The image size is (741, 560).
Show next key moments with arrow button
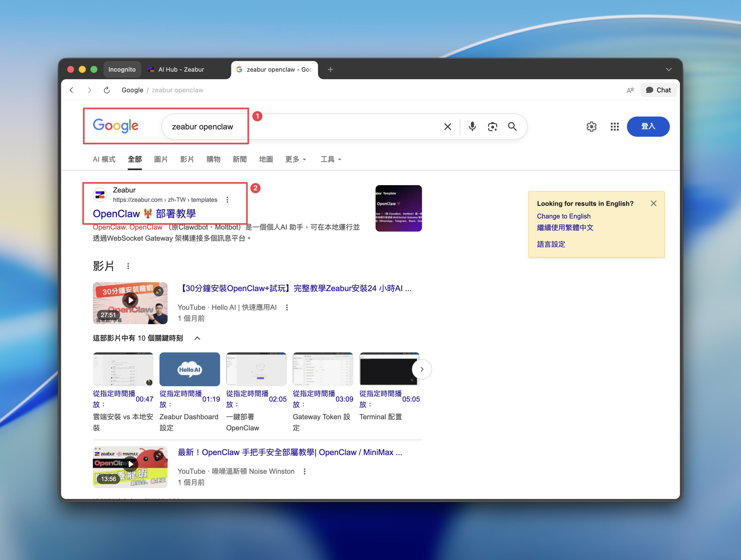tap(422, 369)
